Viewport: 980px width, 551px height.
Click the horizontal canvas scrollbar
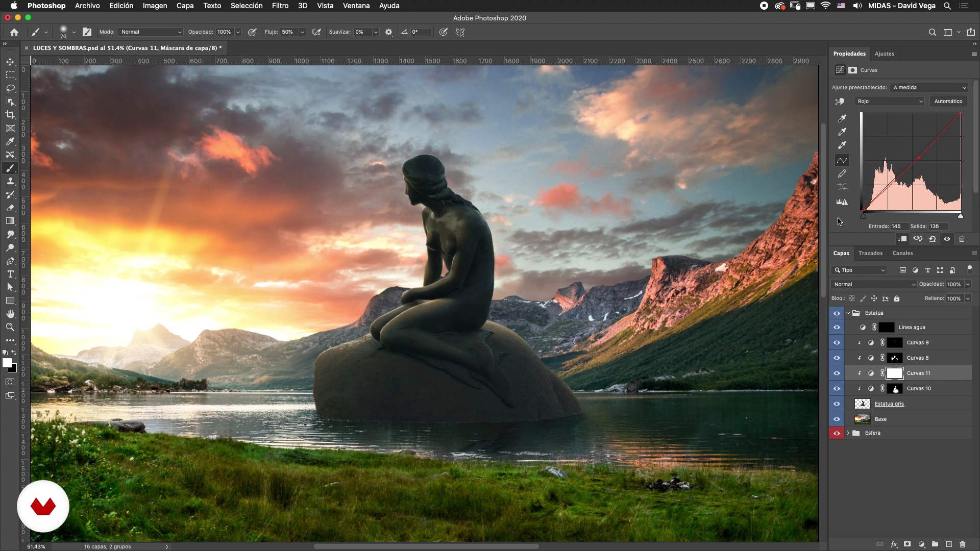tap(426, 546)
